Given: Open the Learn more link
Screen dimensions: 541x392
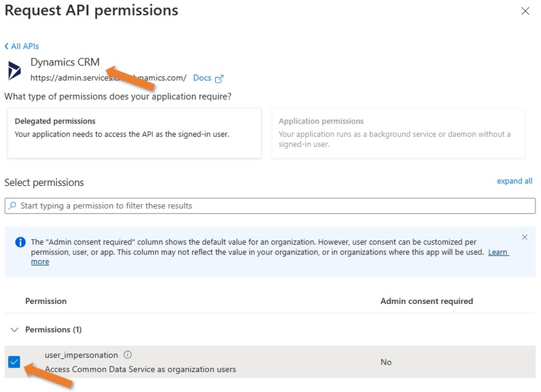Looking at the screenshot, I should pyautogui.click(x=498, y=252).
